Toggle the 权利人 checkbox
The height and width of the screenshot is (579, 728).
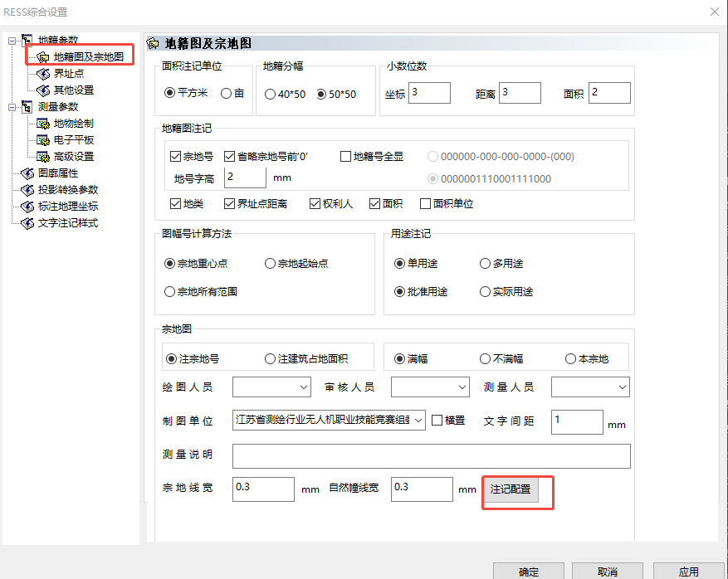click(315, 204)
